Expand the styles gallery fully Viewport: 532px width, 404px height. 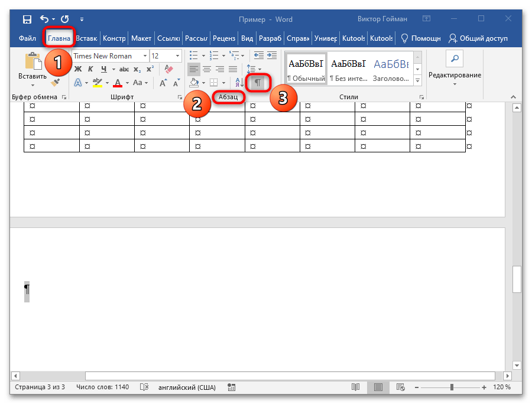pos(418,81)
